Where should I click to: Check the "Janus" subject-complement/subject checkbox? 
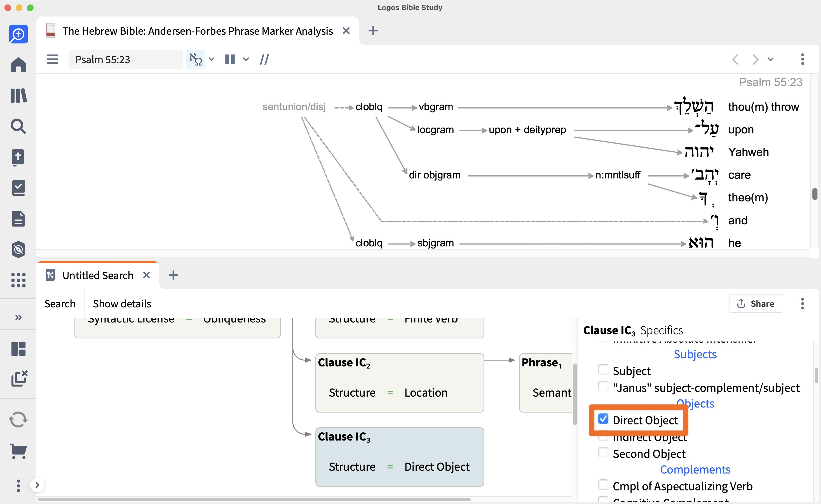coord(603,386)
